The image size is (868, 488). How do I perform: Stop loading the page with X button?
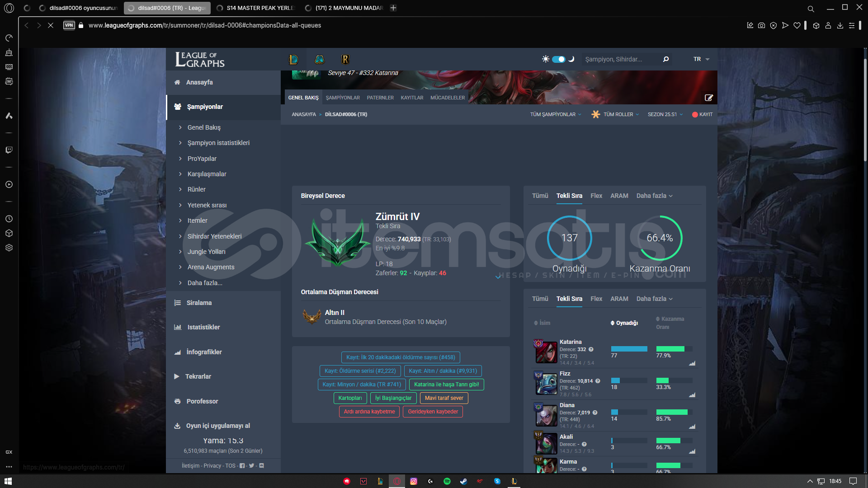[51, 25]
